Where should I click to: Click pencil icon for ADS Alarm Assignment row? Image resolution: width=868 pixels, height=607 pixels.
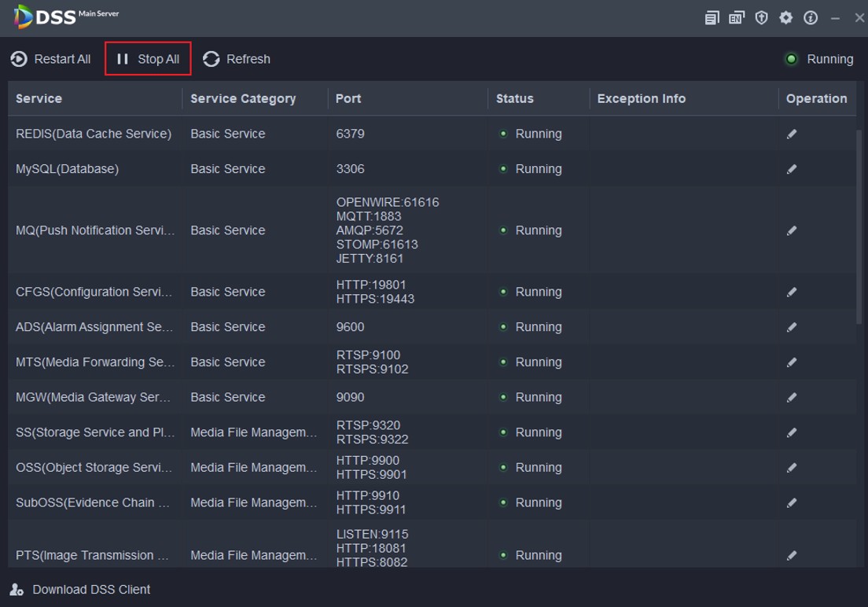point(792,327)
